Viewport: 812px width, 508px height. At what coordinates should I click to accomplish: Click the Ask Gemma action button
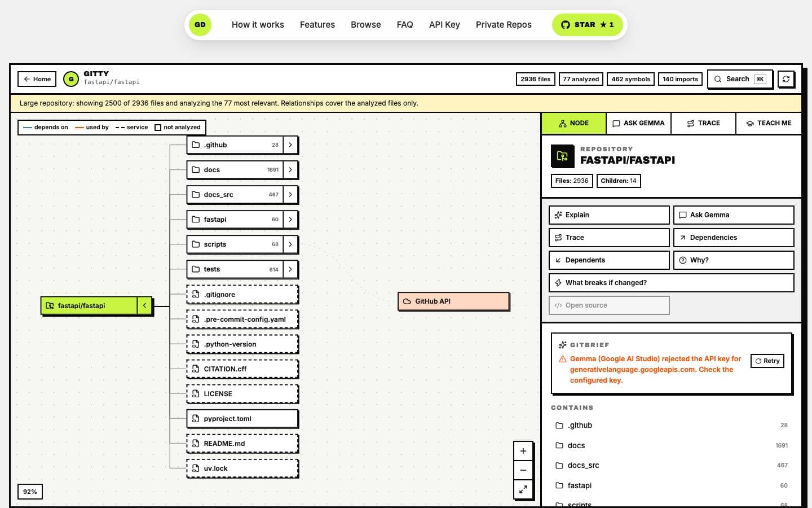tap(734, 215)
